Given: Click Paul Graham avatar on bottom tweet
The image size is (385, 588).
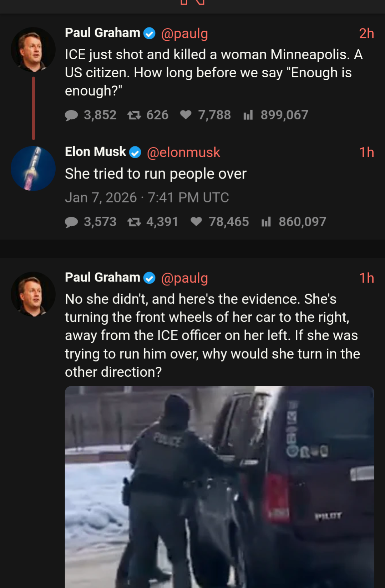Looking at the screenshot, I should 33,294.
